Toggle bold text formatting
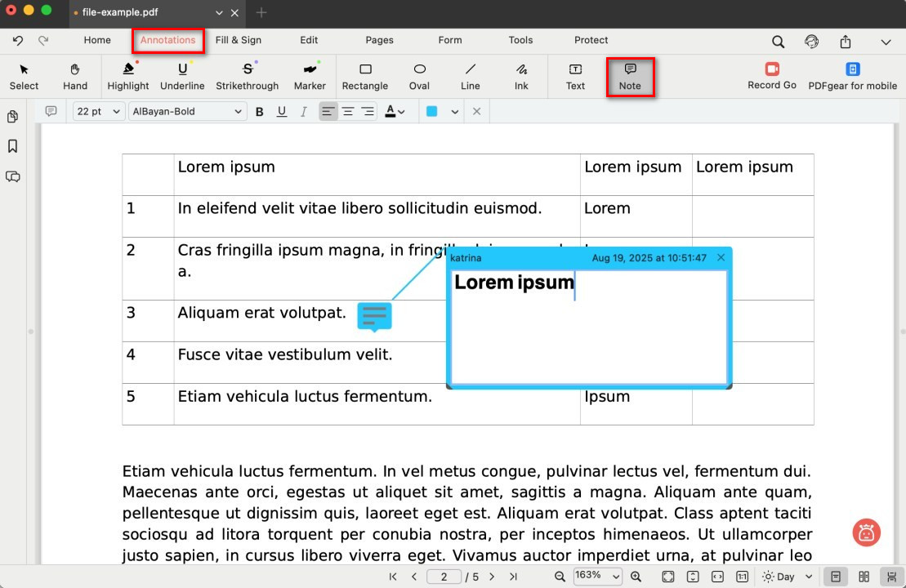Viewport: 906px width, 588px height. tap(260, 112)
